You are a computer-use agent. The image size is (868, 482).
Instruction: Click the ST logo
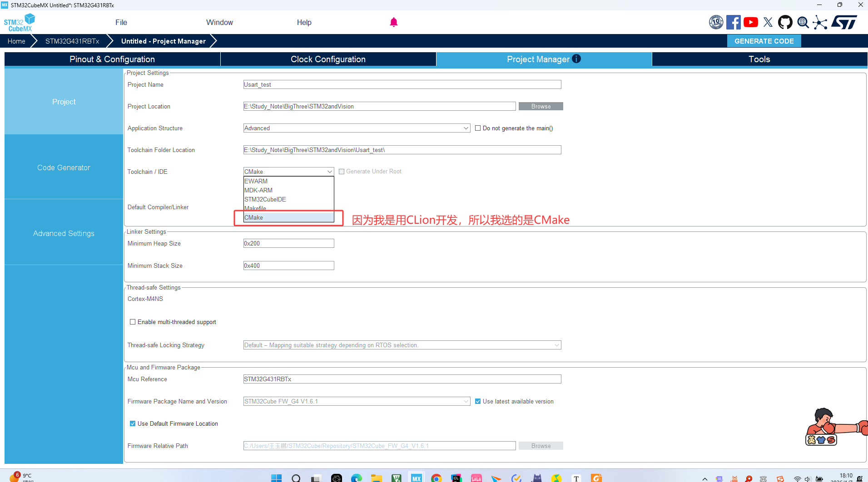844,22
